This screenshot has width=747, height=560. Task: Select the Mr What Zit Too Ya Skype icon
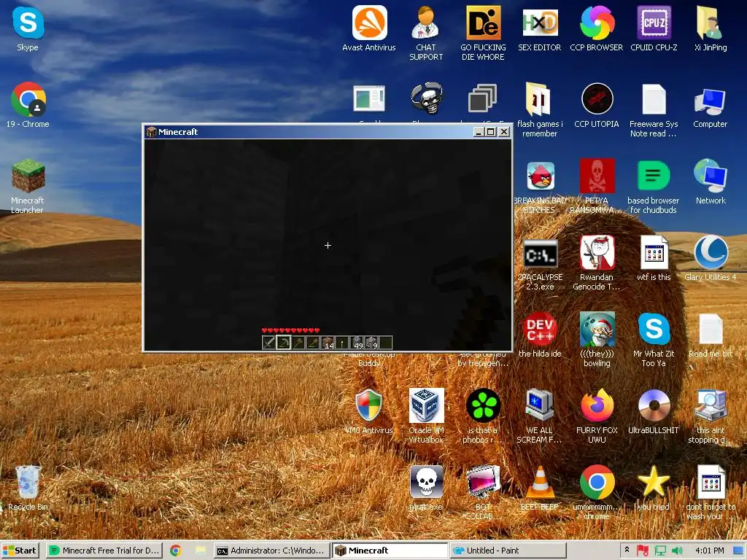654,340
